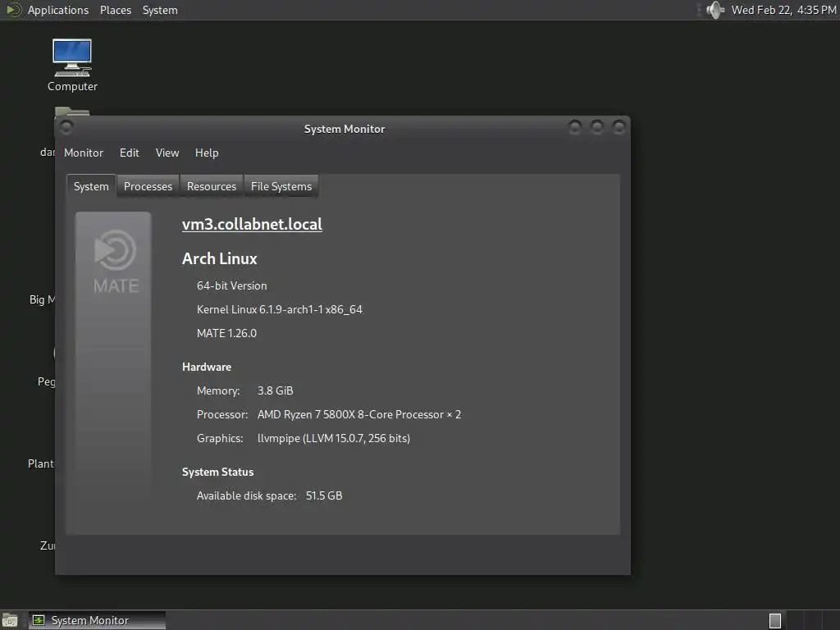Minimize the System Monitor window
This screenshot has width=840, height=630.
575,127
